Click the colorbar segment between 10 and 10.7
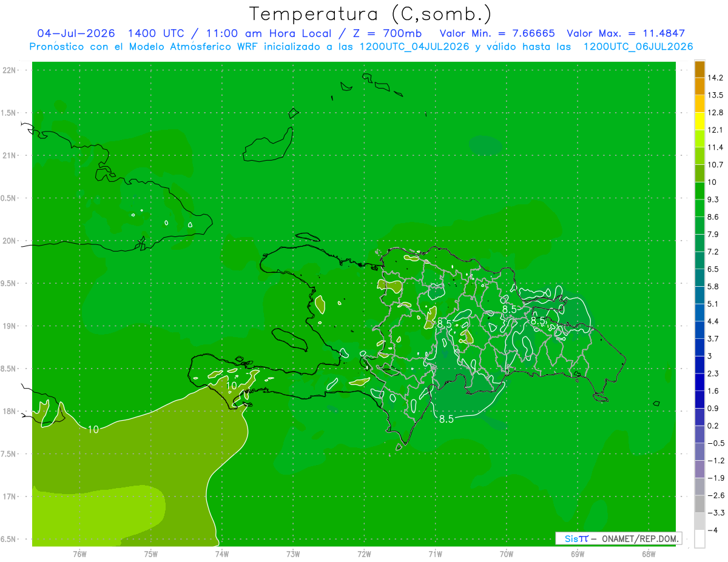Viewport: 728px width, 562px height. [x=699, y=173]
